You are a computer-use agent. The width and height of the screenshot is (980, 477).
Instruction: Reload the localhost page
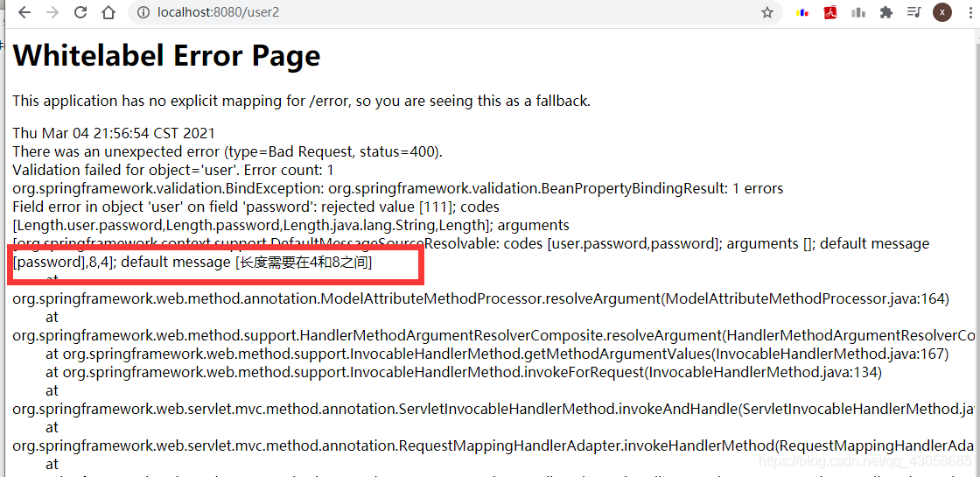(80, 12)
